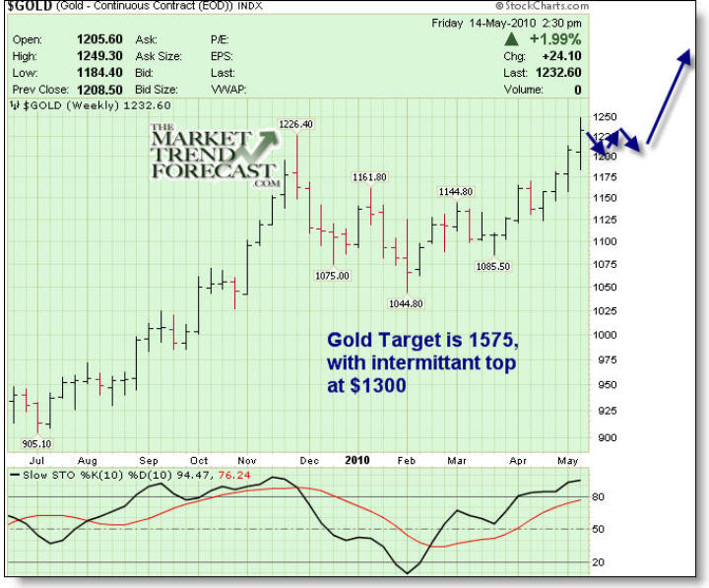The image size is (709, 588).
Task: Click the small bar-chart legend icon
Action: click(15, 105)
